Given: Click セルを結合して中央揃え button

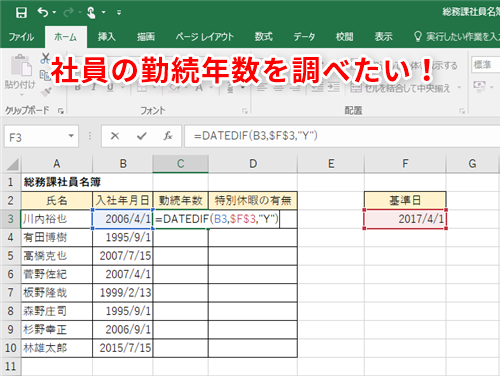Looking at the screenshot, I should (x=400, y=88).
